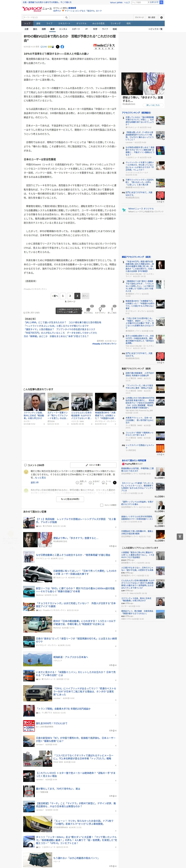This screenshot has width=186, height=868.
Task: Go to page 1 of article
Action: (63, 296)
